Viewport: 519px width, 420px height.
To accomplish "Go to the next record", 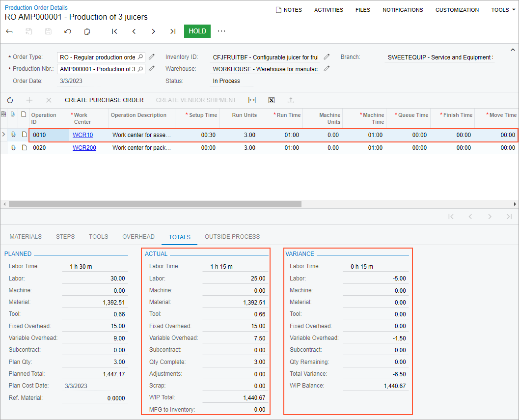I will 153,31.
